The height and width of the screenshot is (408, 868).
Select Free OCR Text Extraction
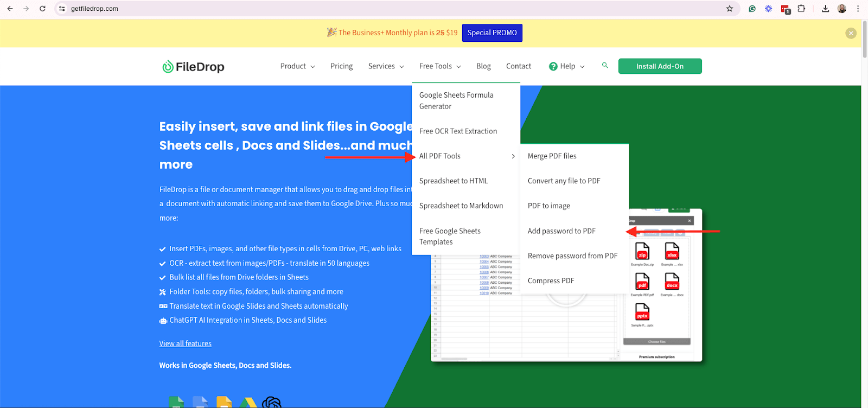[466, 131]
